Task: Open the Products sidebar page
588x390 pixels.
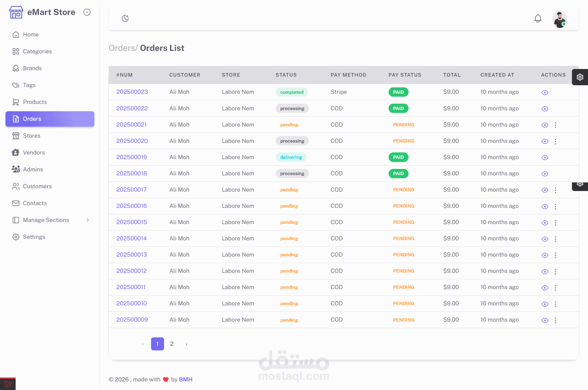Action: click(x=35, y=102)
